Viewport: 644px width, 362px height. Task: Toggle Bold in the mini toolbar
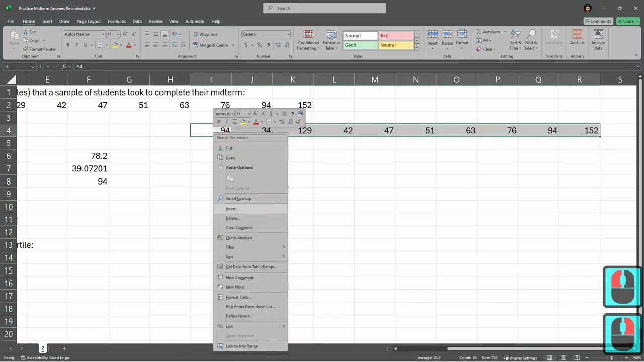click(219, 122)
